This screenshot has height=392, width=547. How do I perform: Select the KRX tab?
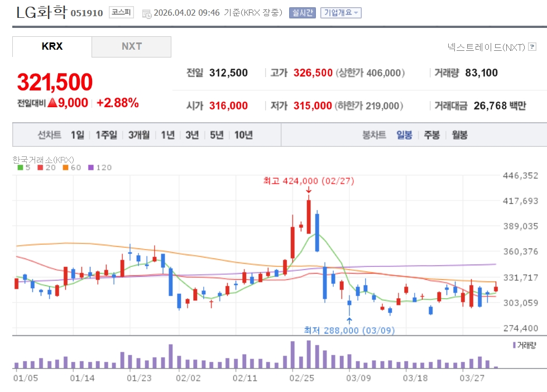click(x=52, y=46)
